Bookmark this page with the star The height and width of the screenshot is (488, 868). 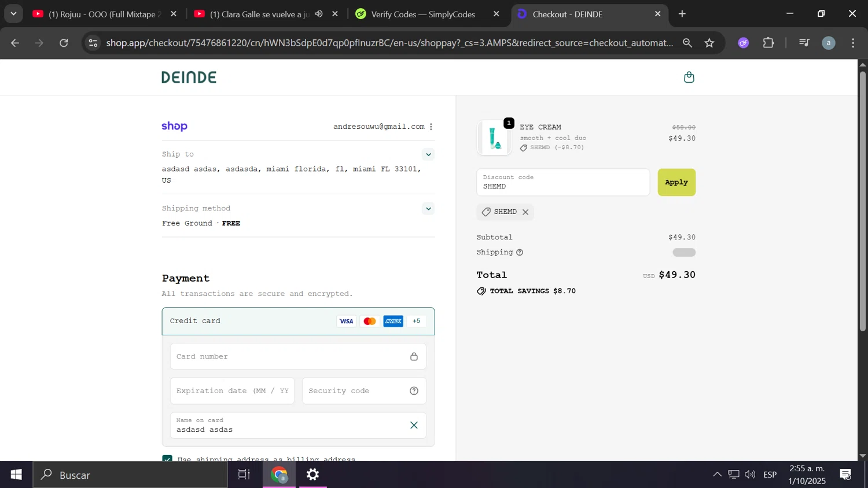[709, 43]
